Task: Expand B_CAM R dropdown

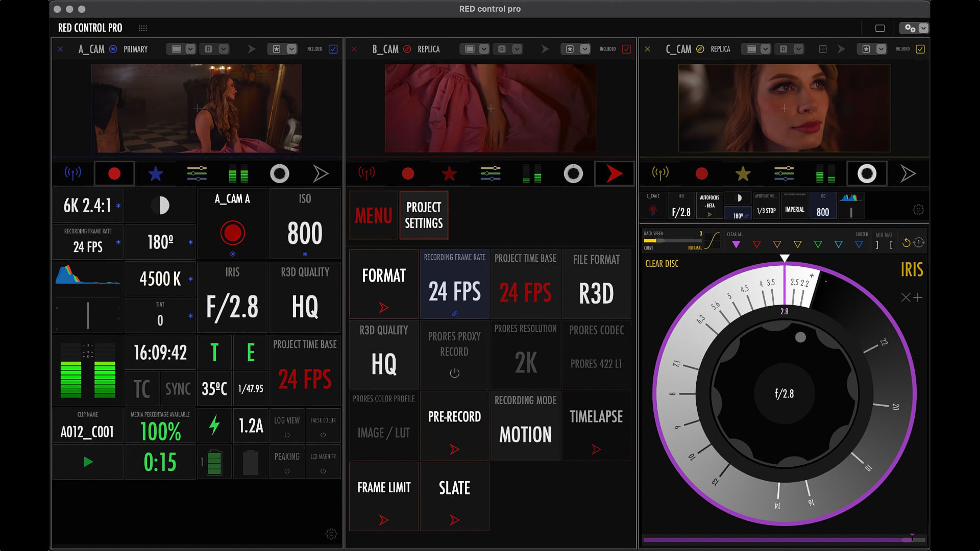Action: point(517,49)
